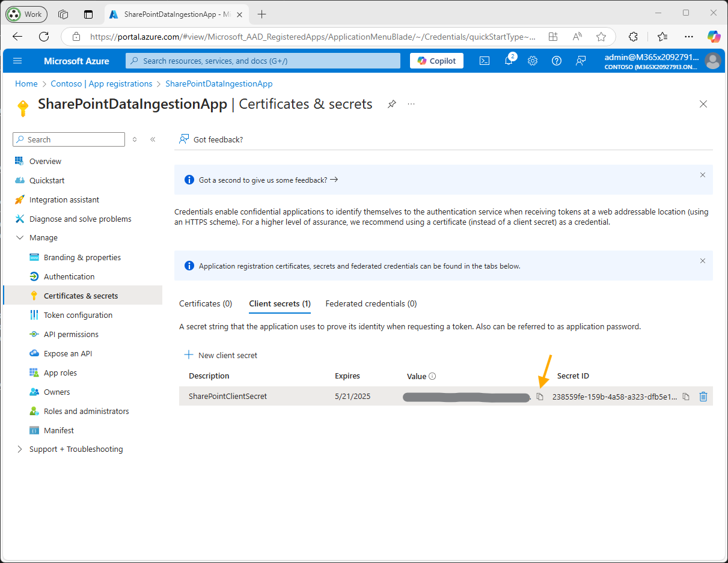Image resolution: width=728 pixels, height=563 pixels.
Task: Open Cloud Shell from the top bar
Action: pos(484,61)
